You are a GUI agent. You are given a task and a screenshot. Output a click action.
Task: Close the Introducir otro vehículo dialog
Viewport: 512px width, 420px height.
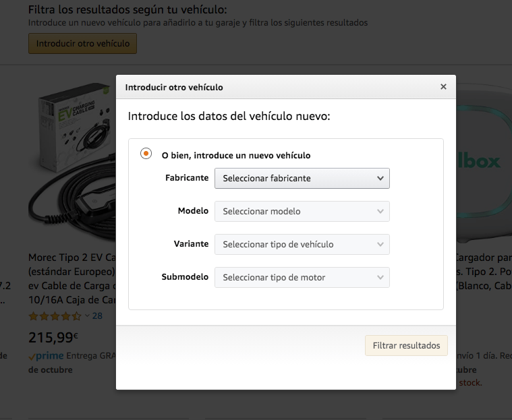(443, 87)
